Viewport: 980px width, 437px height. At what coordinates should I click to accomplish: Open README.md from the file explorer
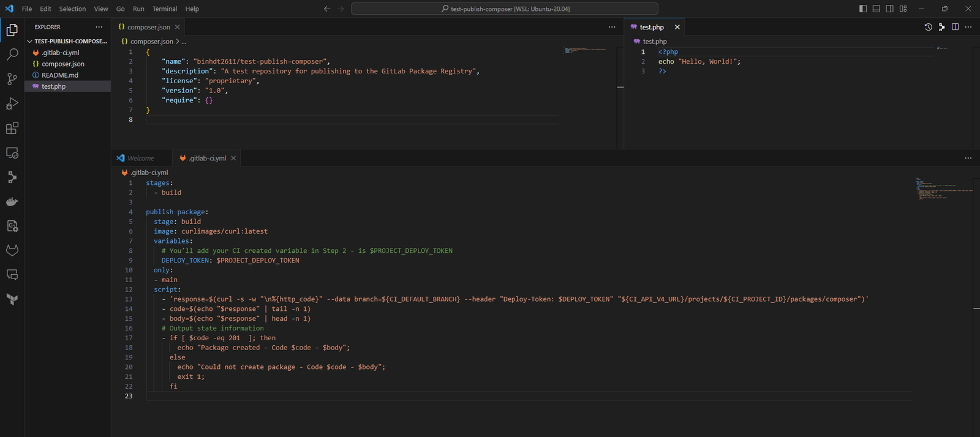point(59,75)
